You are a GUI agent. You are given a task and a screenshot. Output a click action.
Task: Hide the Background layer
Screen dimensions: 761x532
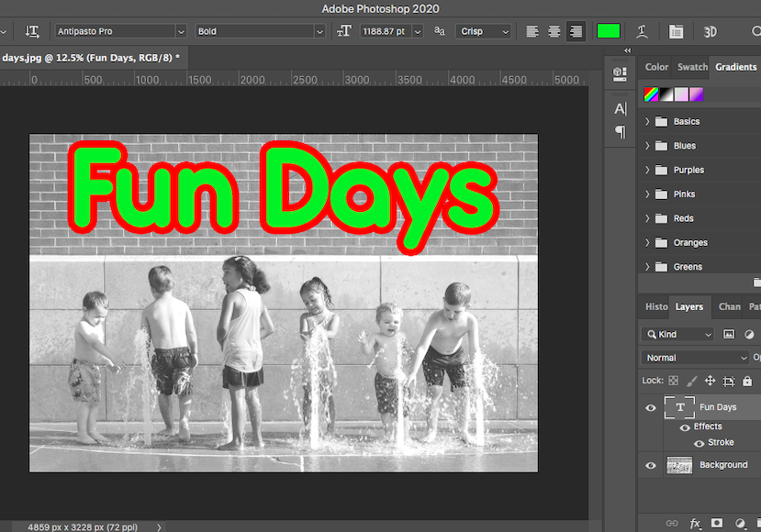coord(651,465)
